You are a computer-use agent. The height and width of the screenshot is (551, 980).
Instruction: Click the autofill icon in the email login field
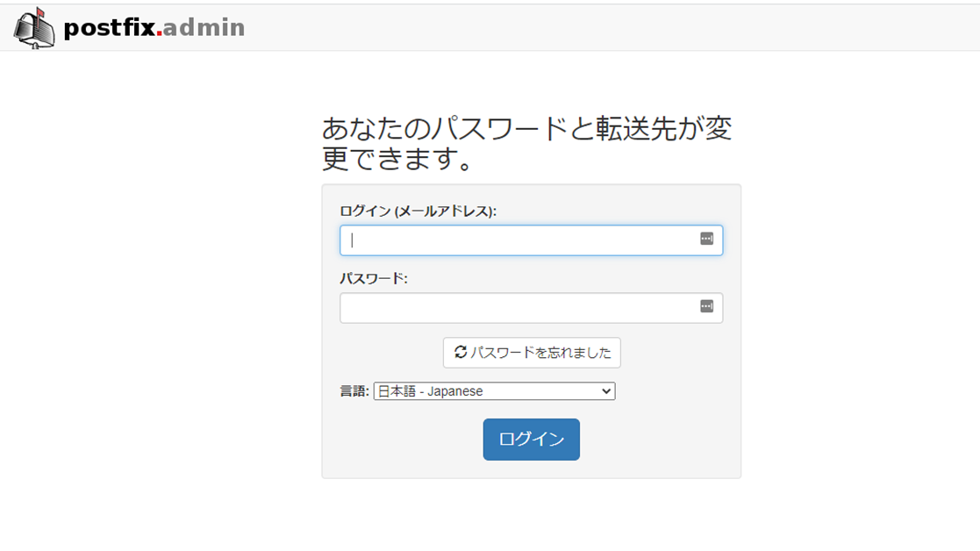coord(709,240)
